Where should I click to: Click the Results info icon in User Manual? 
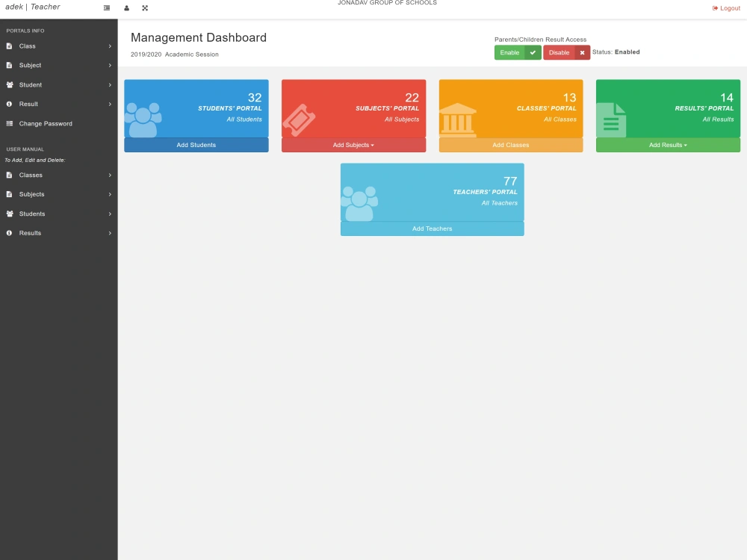[9, 233]
